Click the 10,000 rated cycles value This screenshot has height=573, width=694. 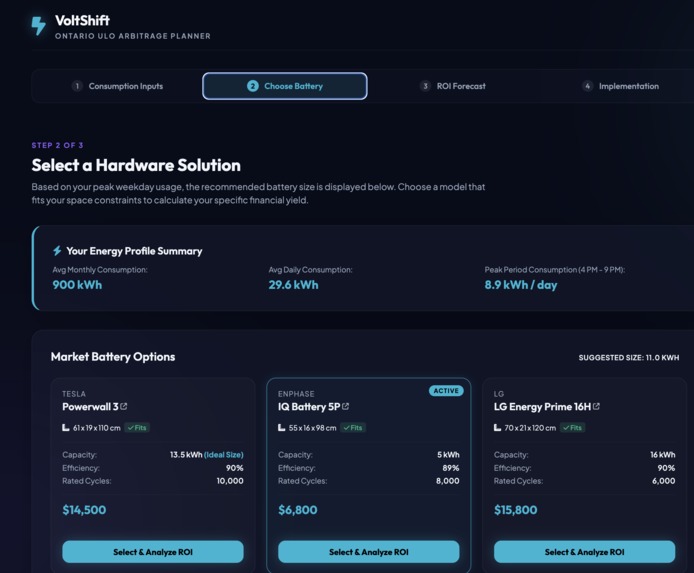[x=230, y=481]
